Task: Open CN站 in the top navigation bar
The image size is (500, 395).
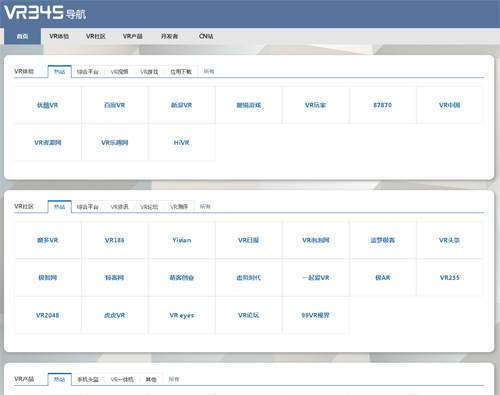Action: [x=206, y=36]
